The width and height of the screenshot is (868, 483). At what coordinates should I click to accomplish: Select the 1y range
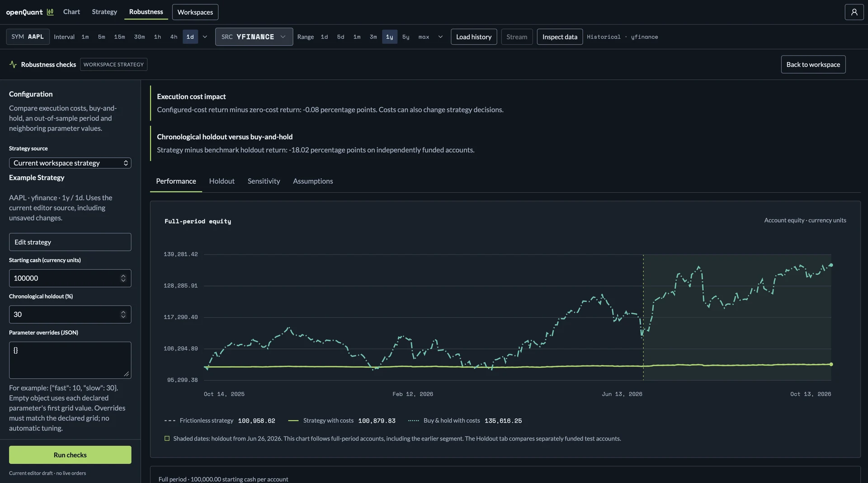tap(389, 37)
